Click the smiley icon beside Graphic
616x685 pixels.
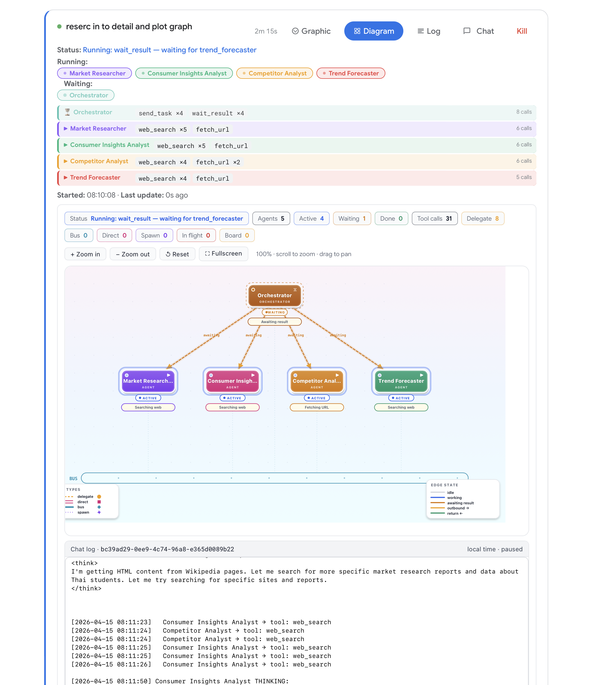(295, 31)
